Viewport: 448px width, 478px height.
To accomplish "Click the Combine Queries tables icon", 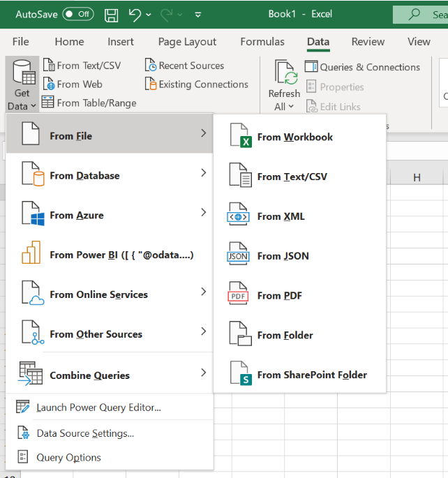I will 31,373.
